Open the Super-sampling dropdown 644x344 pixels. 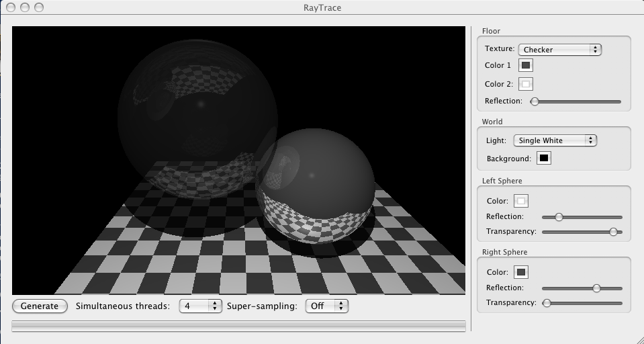point(327,306)
